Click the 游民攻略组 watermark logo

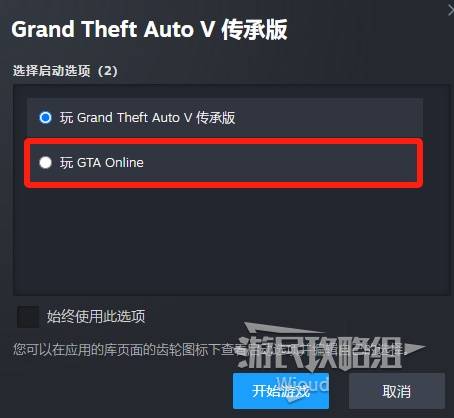(x=320, y=352)
